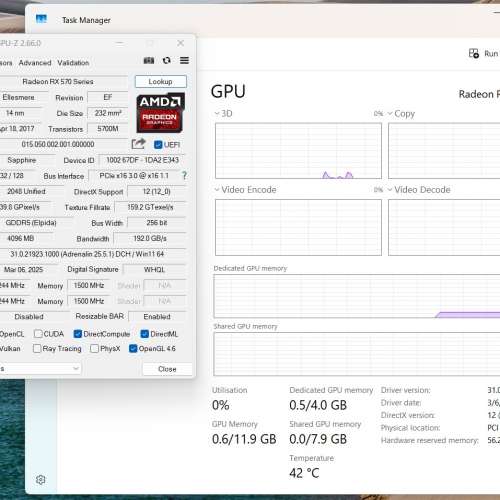Open the GPU selection combo box in GPU-Z

tap(40, 368)
